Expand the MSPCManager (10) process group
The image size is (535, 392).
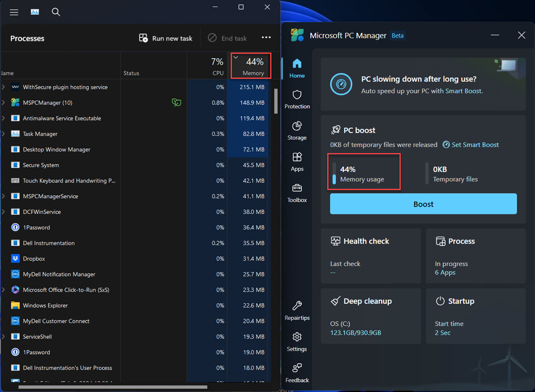[x=4, y=103]
